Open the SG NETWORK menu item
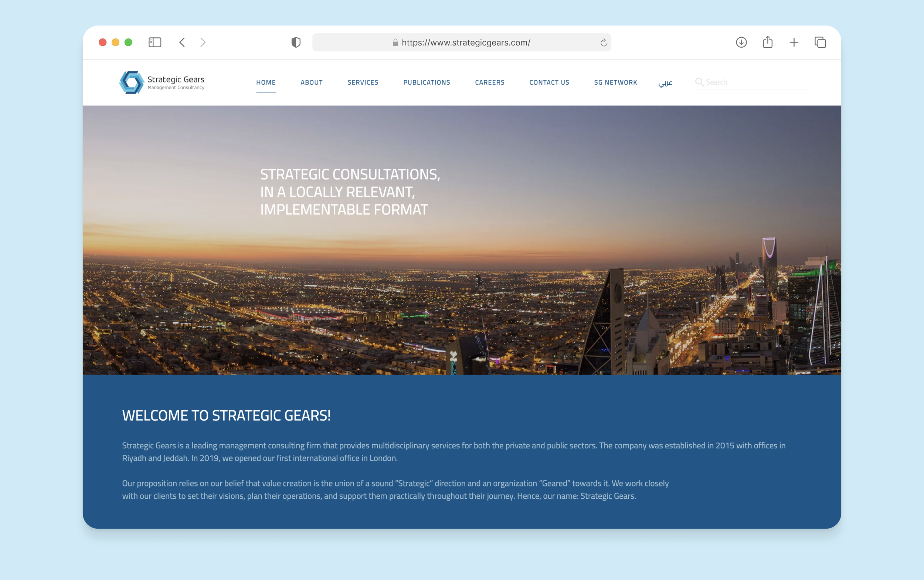 (615, 82)
